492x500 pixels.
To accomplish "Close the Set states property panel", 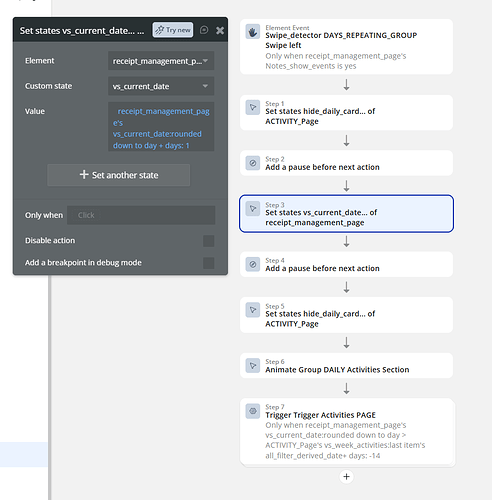I will [x=220, y=30].
